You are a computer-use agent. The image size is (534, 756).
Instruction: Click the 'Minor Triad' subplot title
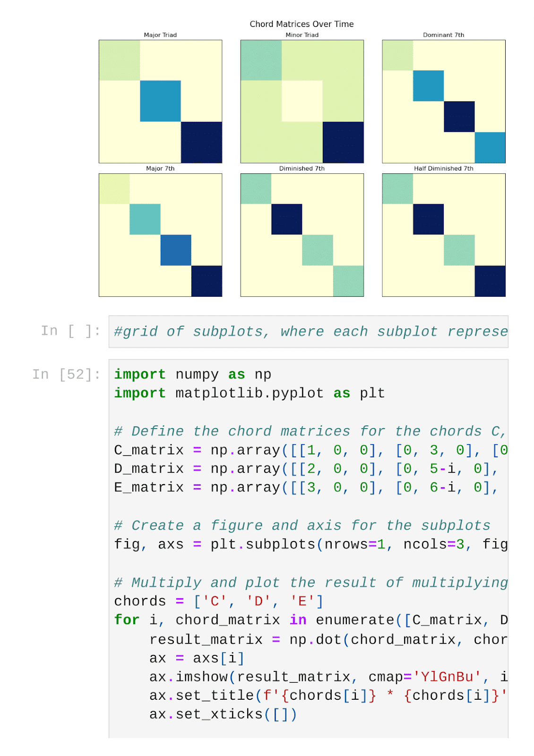point(302,35)
